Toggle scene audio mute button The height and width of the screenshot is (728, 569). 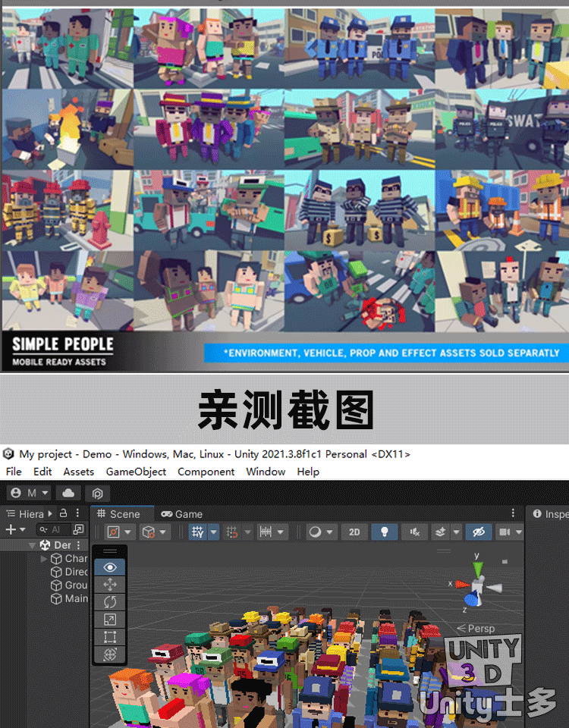tap(415, 532)
